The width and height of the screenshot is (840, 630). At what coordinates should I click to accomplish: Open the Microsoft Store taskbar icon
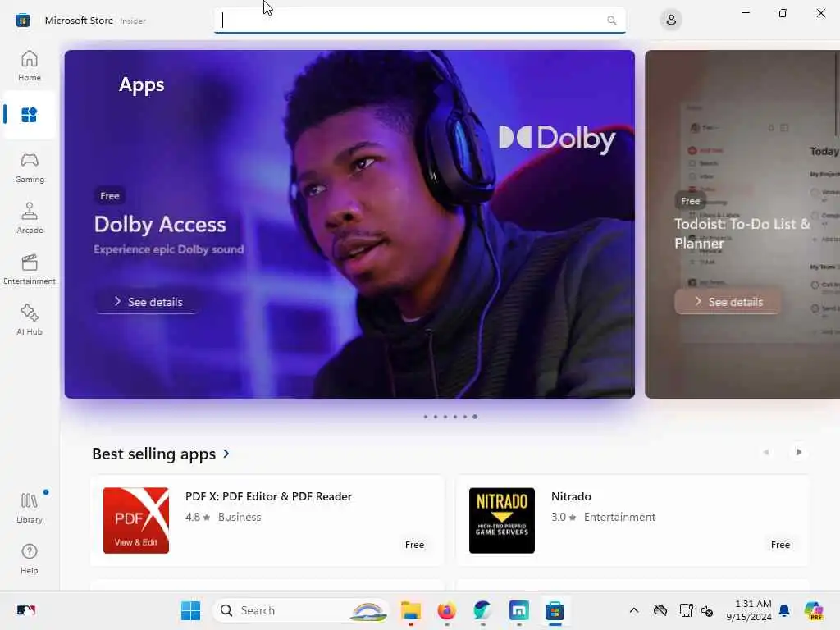point(555,610)
